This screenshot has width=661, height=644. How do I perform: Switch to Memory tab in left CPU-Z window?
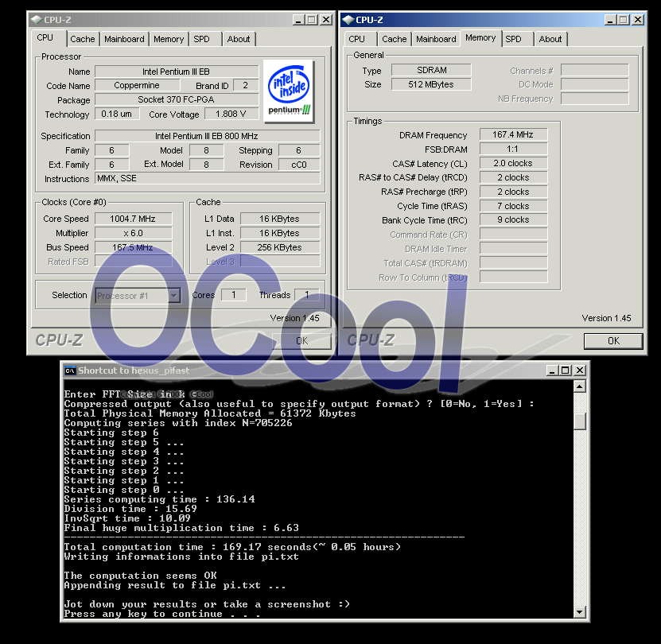169,39
